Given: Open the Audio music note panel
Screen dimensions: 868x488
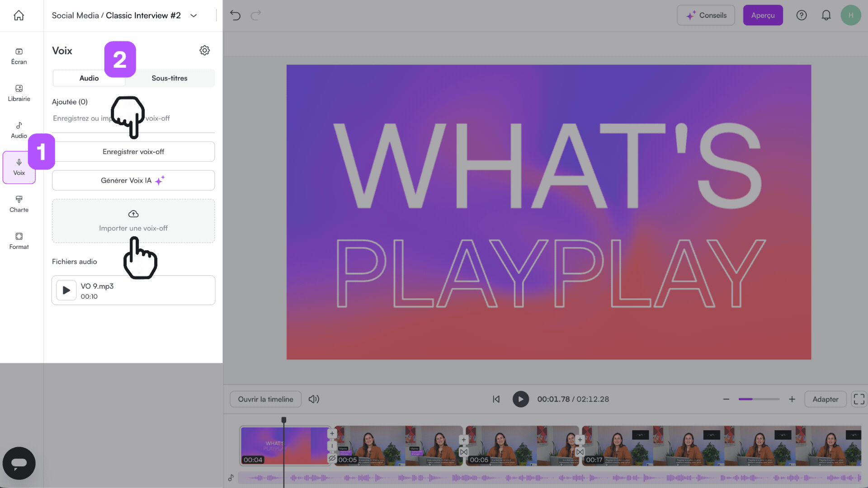Looking at the screenshot, I should (x=19, y=131).
